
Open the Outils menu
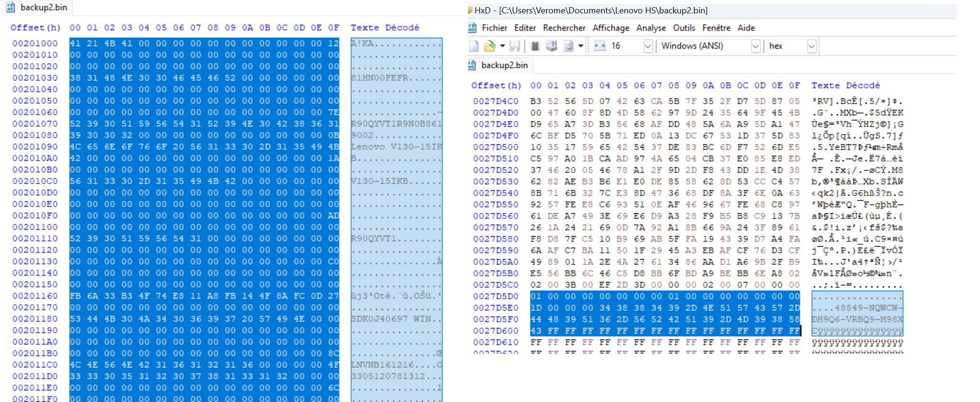684,28
